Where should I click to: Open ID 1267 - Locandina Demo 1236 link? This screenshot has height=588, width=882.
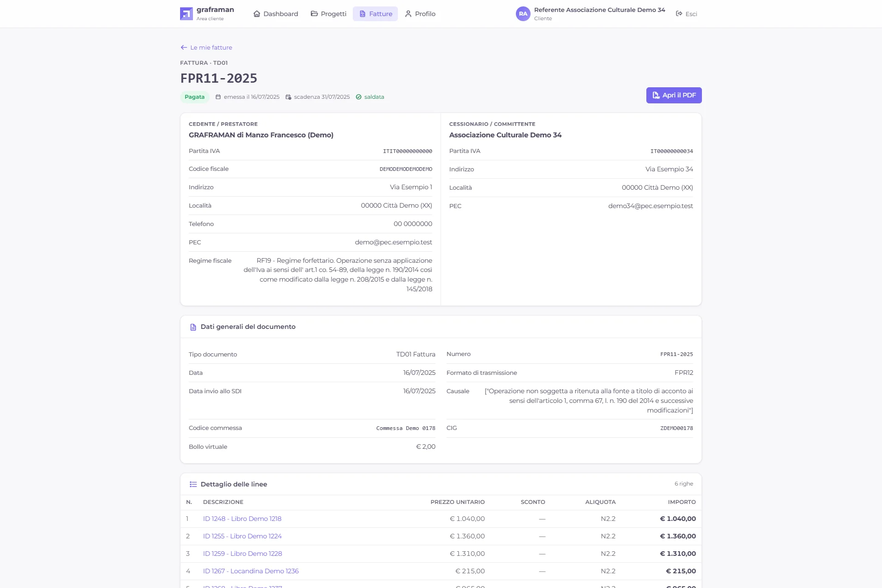[251, 571]
